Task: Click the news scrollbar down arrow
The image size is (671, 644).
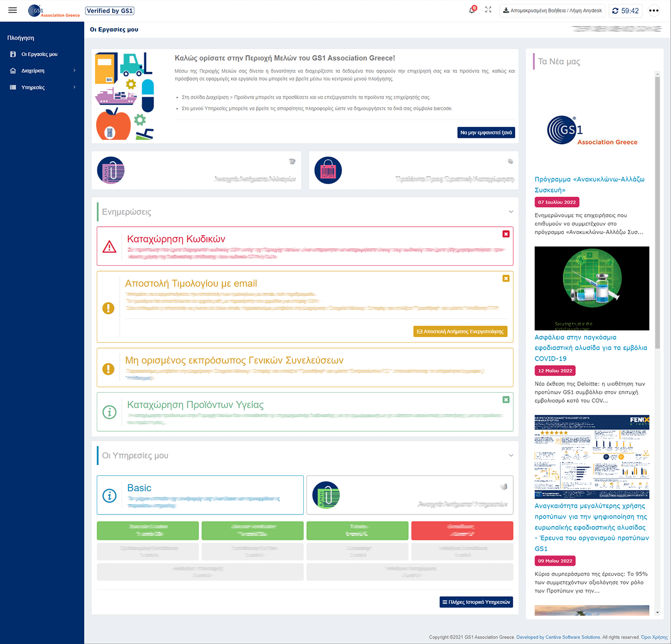Action: pyautogui.click(x=657, y=613)
